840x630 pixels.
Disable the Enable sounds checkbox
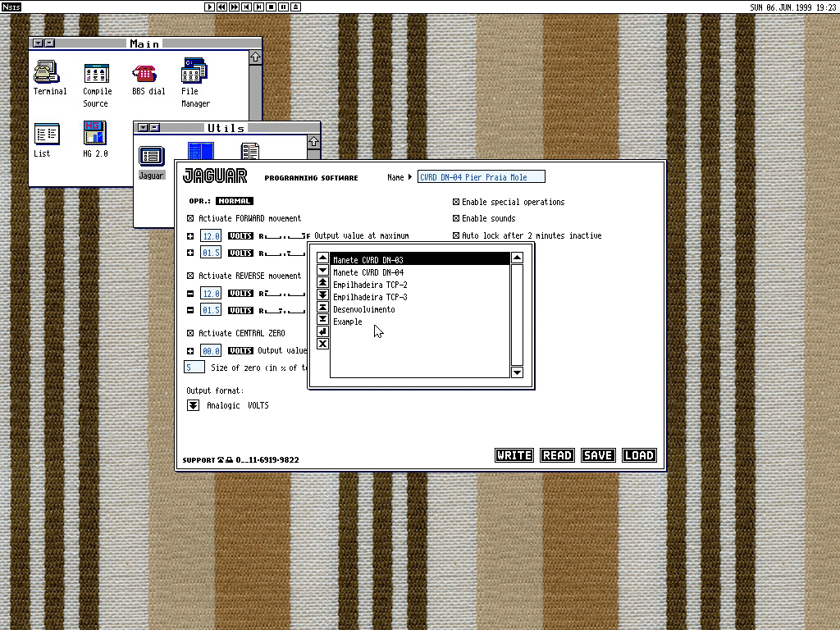click(x=456, y=219)
